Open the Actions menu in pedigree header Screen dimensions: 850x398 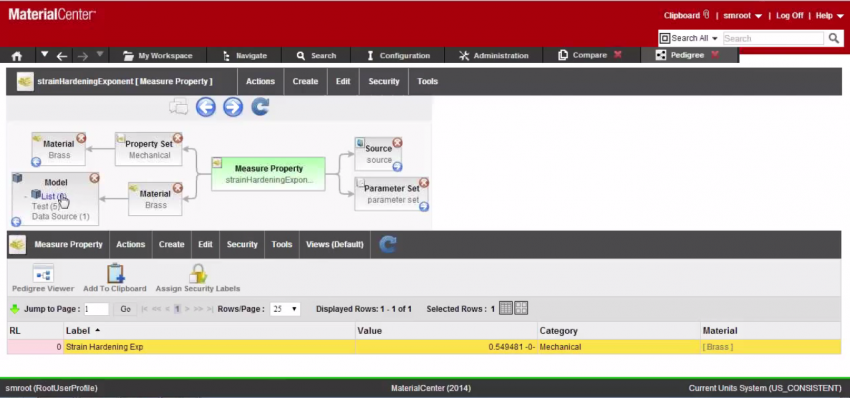260,81
